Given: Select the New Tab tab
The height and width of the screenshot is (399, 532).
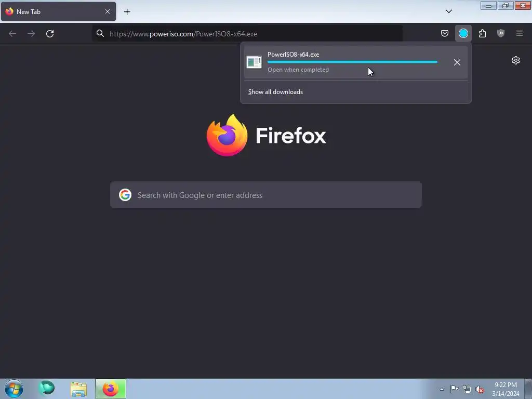Looking at the screenshot, I should coord(58,11).
